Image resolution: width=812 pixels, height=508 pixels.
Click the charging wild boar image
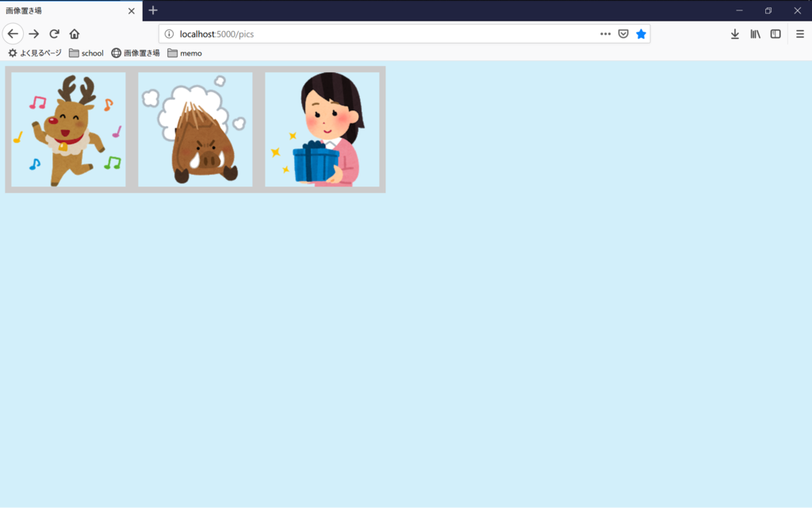(x=195, y=129)
